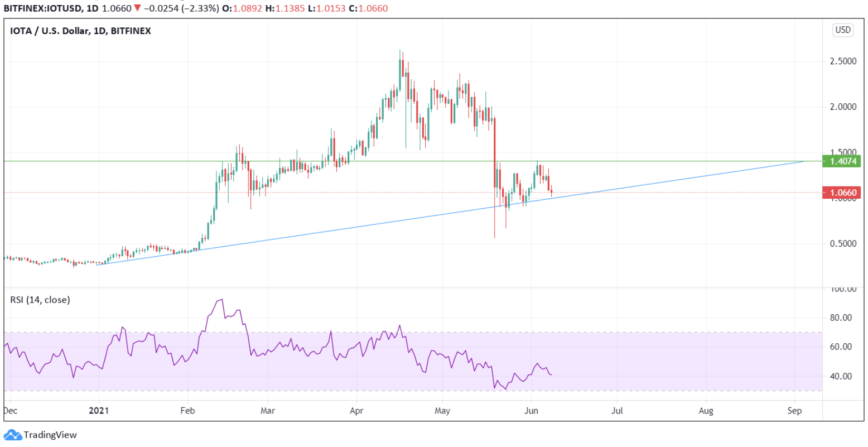Viewport: 868px width, 447px height.
Task: Click the RSI (14, close) indicator label
Action: coord(40,300)
